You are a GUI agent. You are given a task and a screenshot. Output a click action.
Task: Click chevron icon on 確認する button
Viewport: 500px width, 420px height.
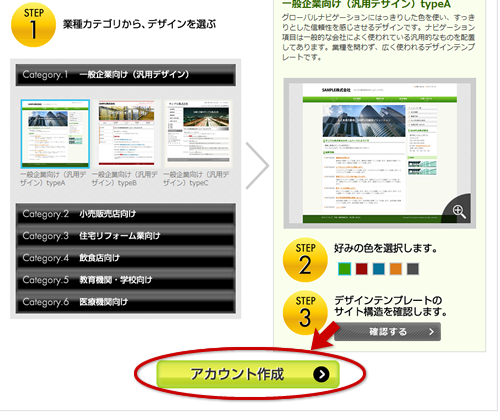[x=431, y=332]
